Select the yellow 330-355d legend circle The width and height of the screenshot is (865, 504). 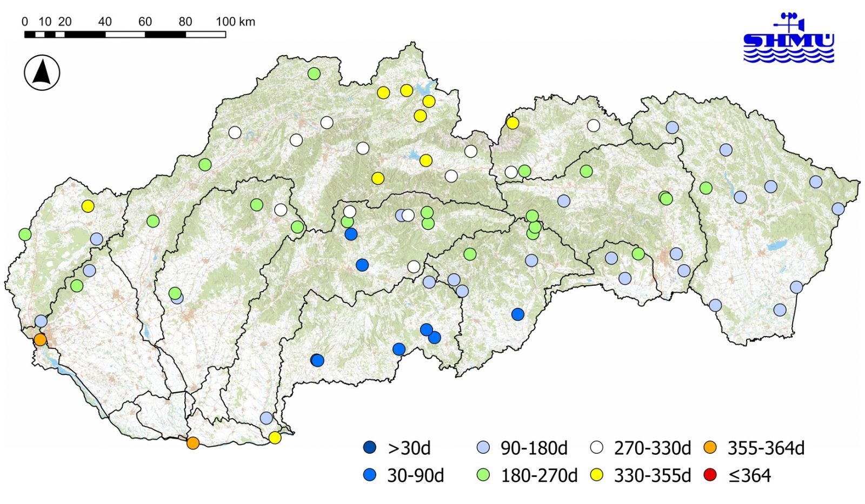click(597, 475)
